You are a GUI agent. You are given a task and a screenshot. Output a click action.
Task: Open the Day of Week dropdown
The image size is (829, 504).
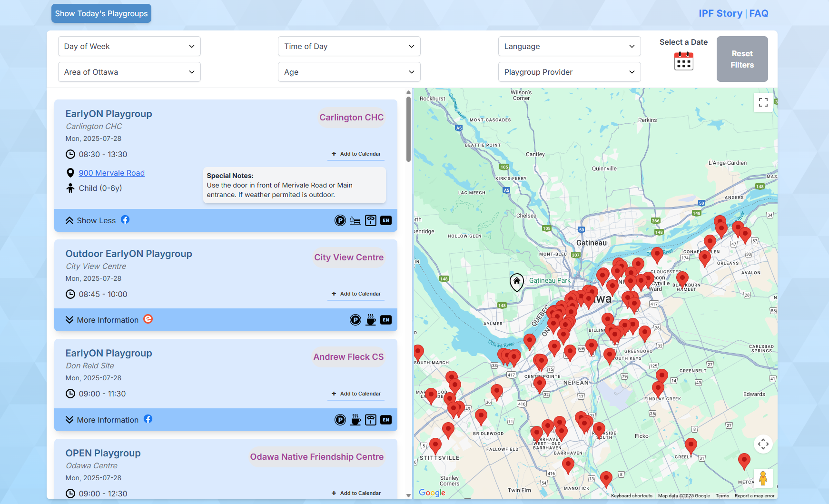129,46
